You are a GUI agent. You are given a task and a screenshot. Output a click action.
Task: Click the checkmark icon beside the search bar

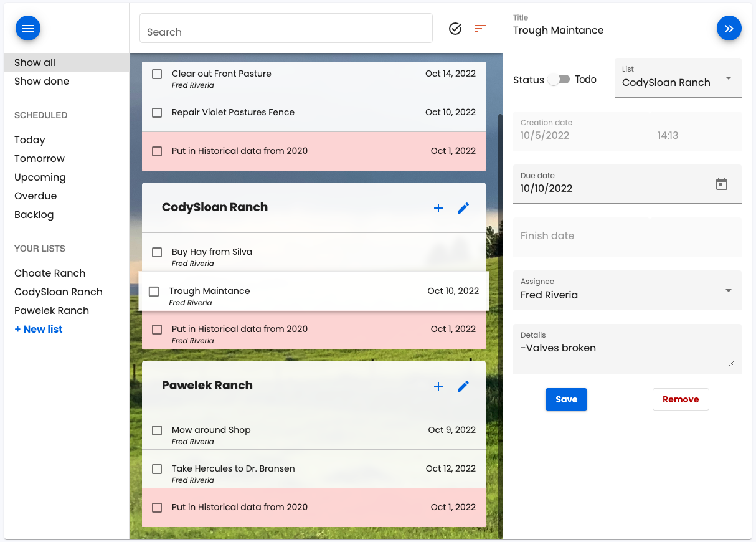click(455, 28)
